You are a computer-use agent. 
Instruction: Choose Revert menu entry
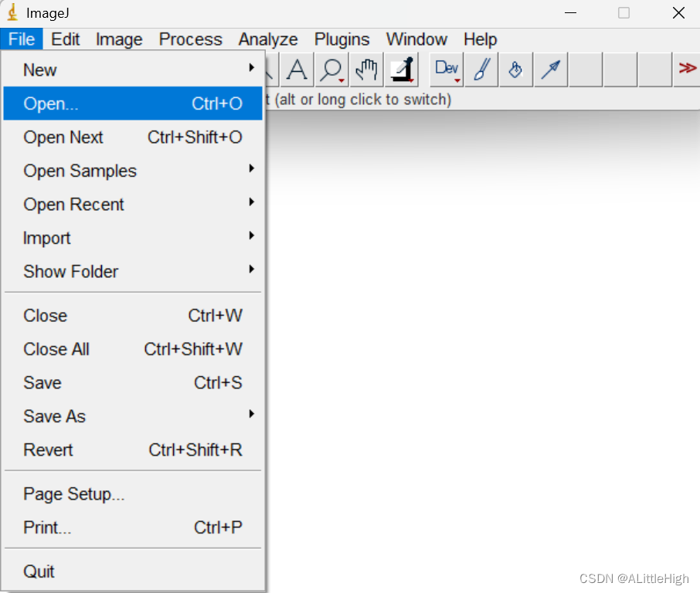[x=133, y=450]
